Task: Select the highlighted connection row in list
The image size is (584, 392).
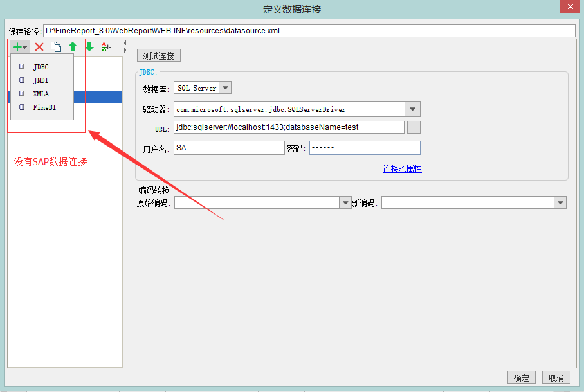Action: 98,97
